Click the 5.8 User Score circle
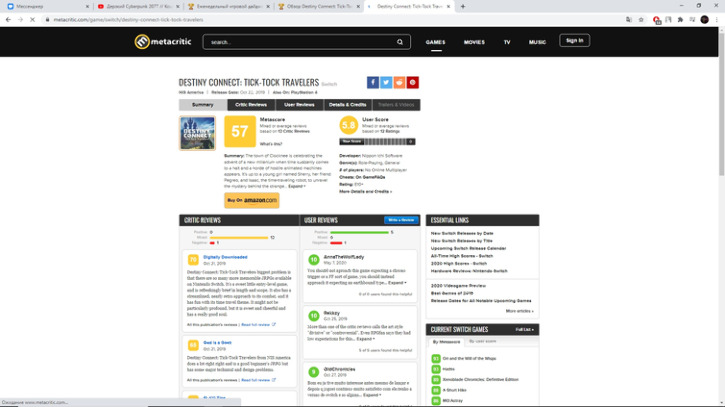 click(348, 125)
